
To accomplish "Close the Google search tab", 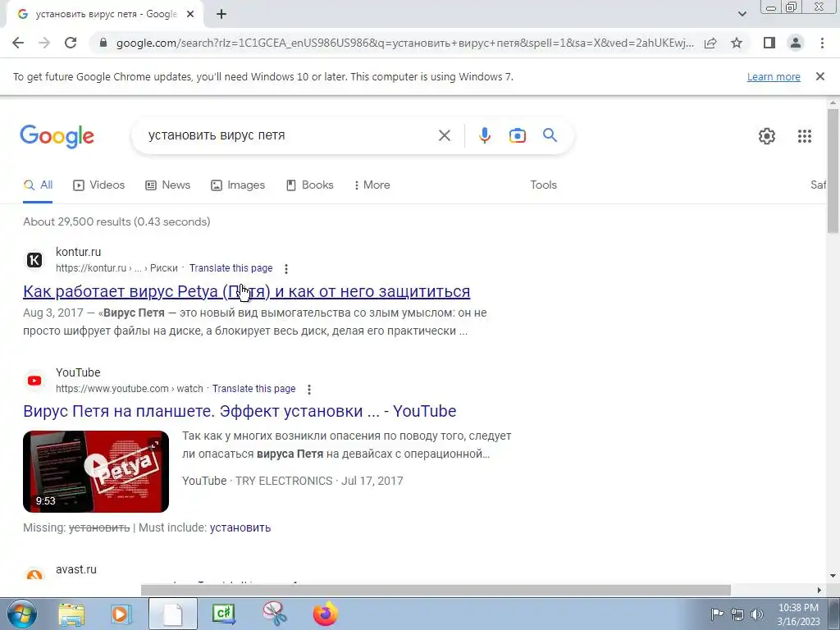I will (x=190, y=15).
